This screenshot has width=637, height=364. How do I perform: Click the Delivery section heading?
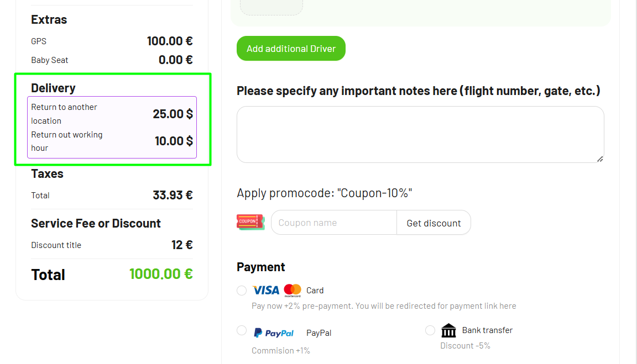(x=53, y=88)
